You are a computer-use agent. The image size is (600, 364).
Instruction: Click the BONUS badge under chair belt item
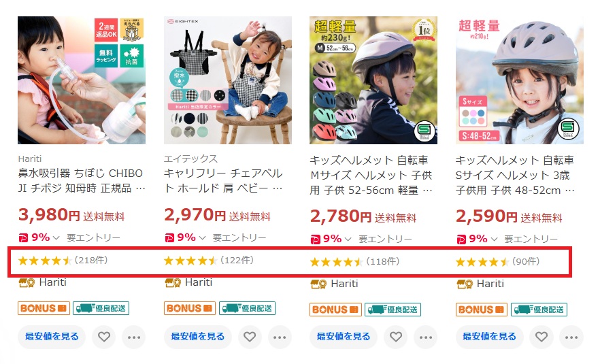(190, 308)
